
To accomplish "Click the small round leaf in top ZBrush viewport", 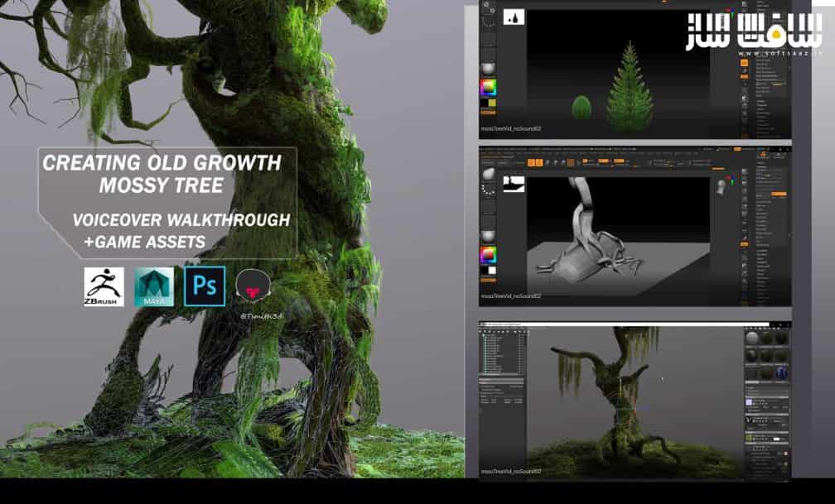I will 582,108.
